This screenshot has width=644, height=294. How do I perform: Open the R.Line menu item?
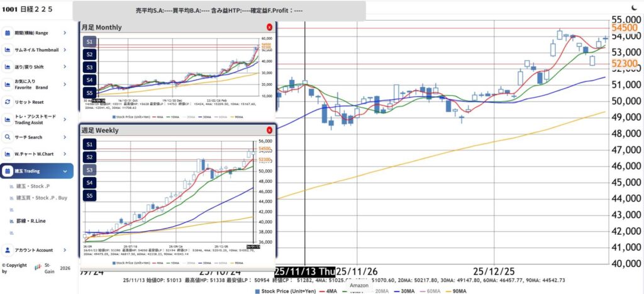[33, 221]
